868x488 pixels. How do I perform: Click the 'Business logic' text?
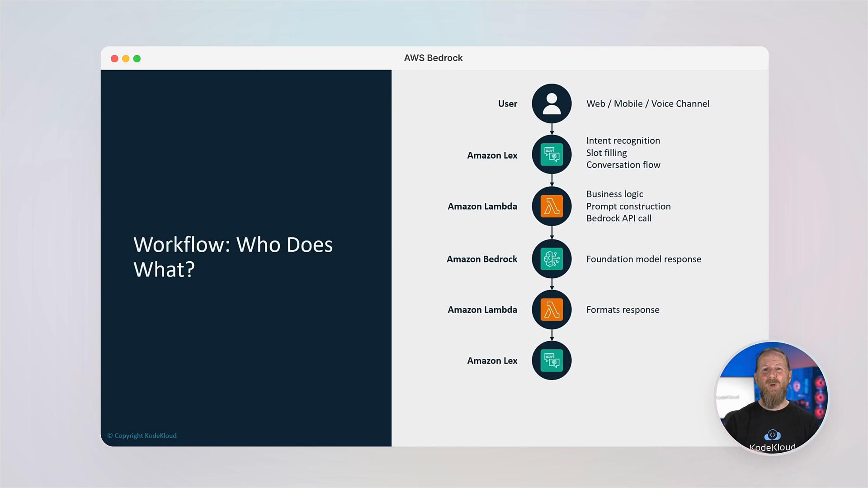pos(614,194)
